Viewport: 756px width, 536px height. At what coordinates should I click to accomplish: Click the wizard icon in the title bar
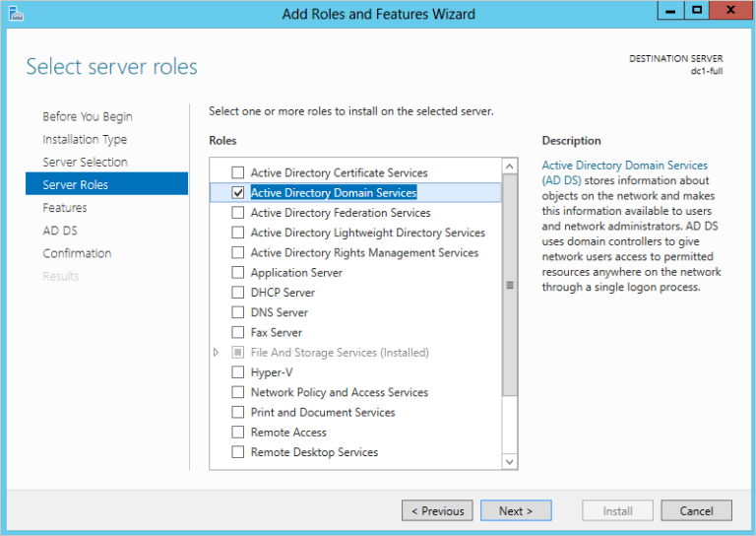pos(16,14)
